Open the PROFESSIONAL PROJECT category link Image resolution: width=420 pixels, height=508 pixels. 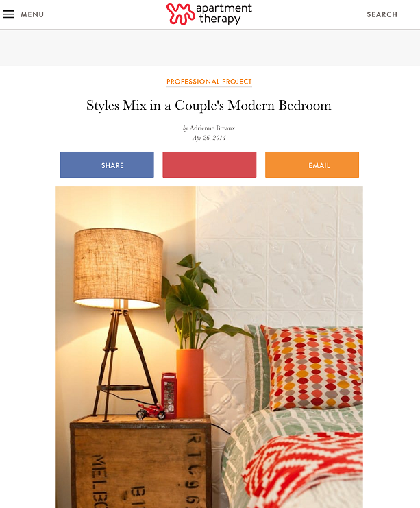pos(209,82)
